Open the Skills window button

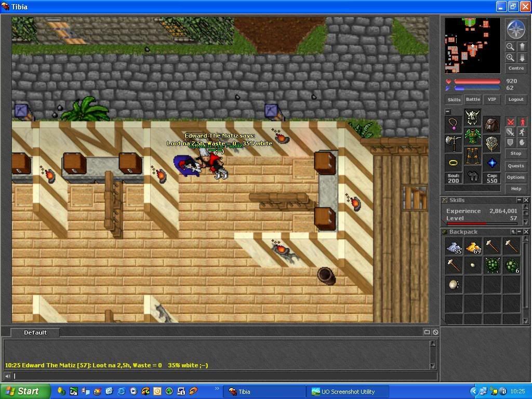[454, 99]
